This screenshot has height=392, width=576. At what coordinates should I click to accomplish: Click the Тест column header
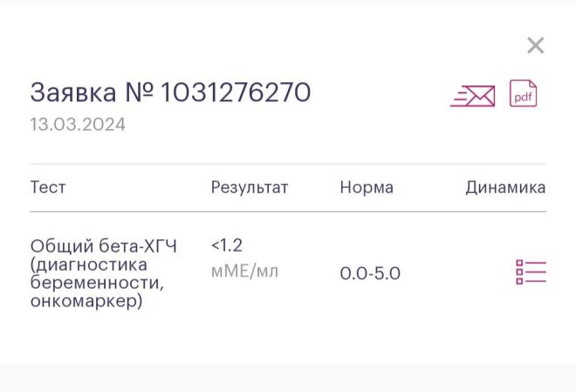click(x=48, y=188)
